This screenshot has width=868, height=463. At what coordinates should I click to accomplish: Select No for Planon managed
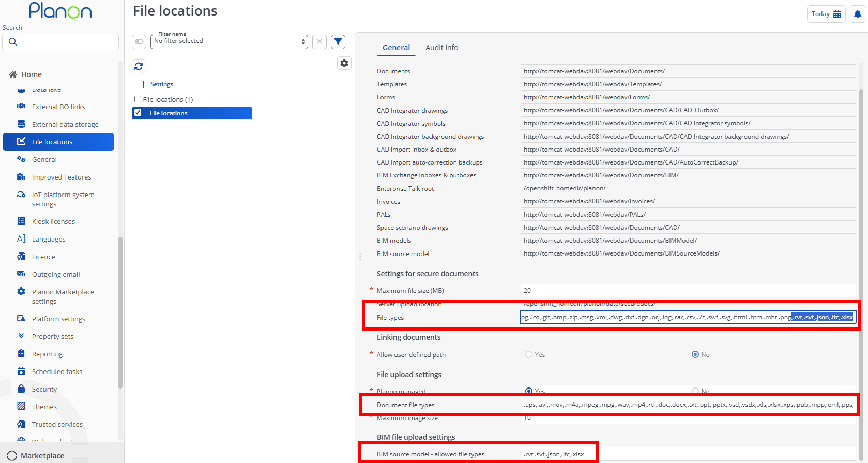click(x=695, y=391)
